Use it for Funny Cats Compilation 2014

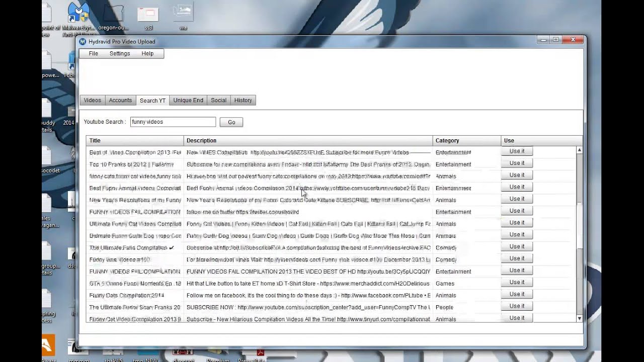[517, 294]
